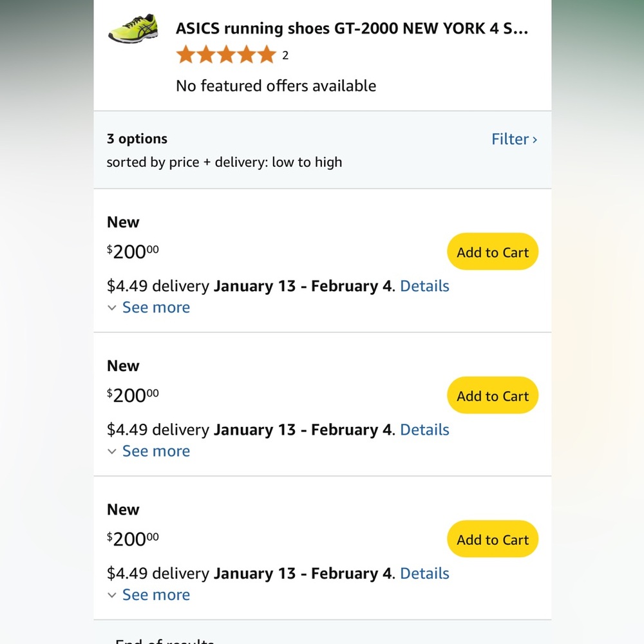Open the ASICS shoe product thumbnail

pos(133,28)
